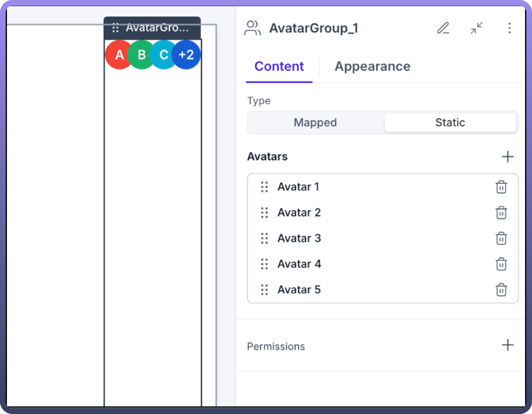Switch avatar type to Static

pos(450,122)
